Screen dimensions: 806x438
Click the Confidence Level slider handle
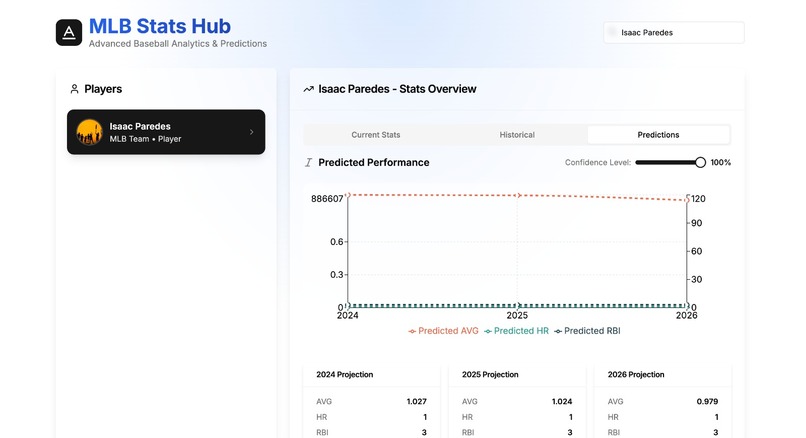pyautogui.click(x=700, y=162)
